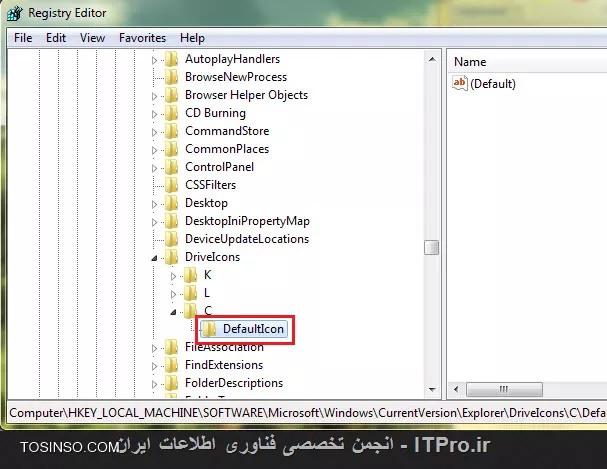The width and height of the screenshot is (607, 469).
Task: Select the (Default) value name
Action: (x=493, y=84)
